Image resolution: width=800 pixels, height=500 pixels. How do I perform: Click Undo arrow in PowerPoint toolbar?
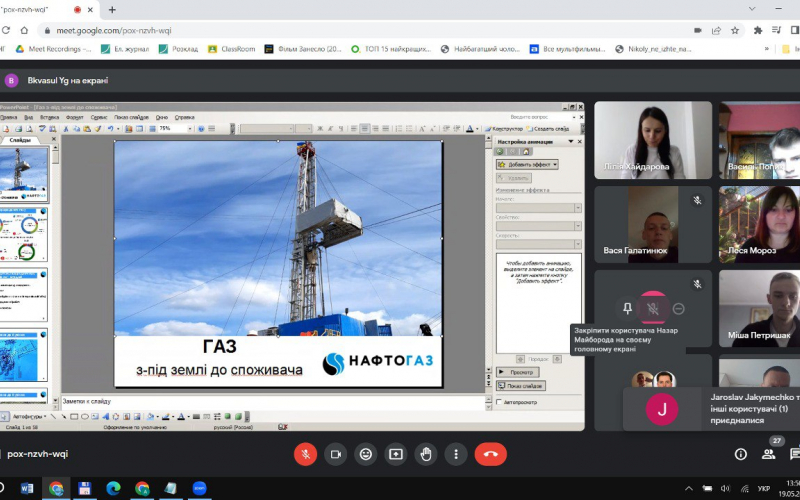coord(110,129)
